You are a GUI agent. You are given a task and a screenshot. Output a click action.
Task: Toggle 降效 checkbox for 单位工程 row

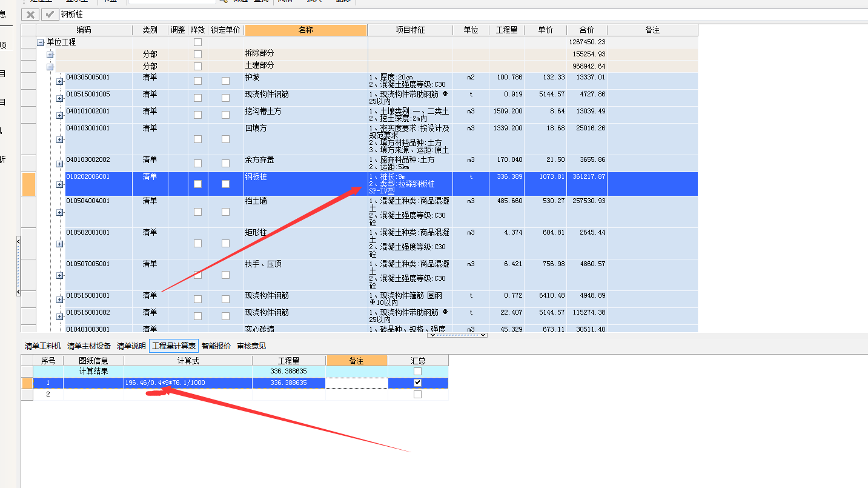tap(197, 42)
